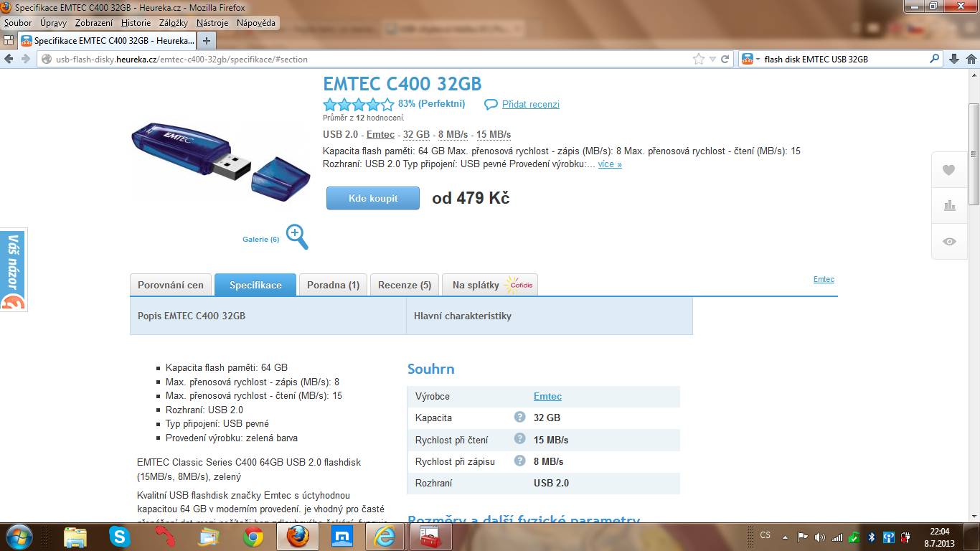Click Hlavní charakteristiky header

pyautogui.click(x=550, y=316)
